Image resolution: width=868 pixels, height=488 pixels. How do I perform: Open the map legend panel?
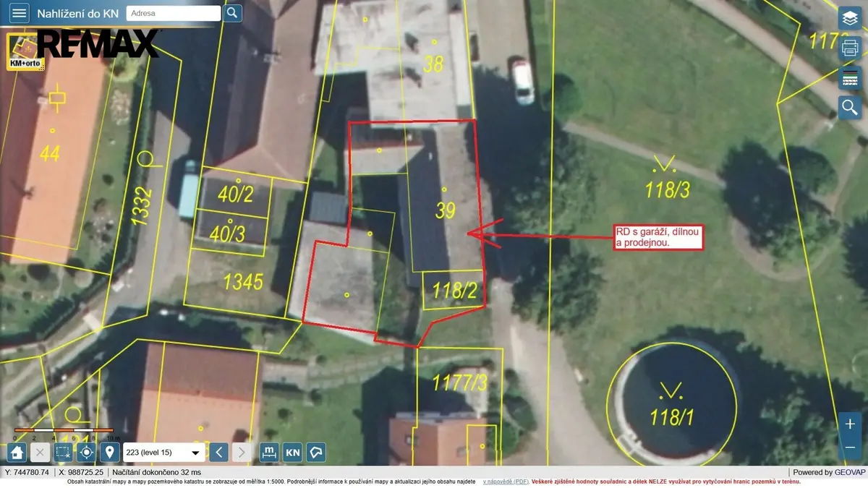coord(848,78)
